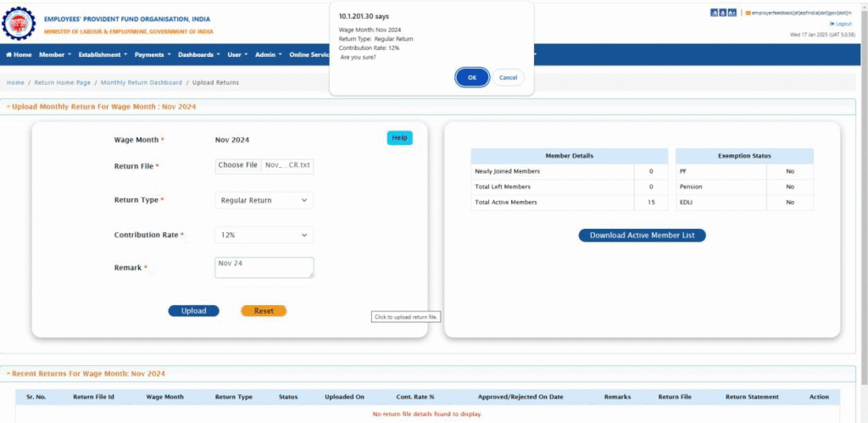This screenshot has width=868, height=423.
Task: Open the Return Type dropdown
Action: (264, 201)
